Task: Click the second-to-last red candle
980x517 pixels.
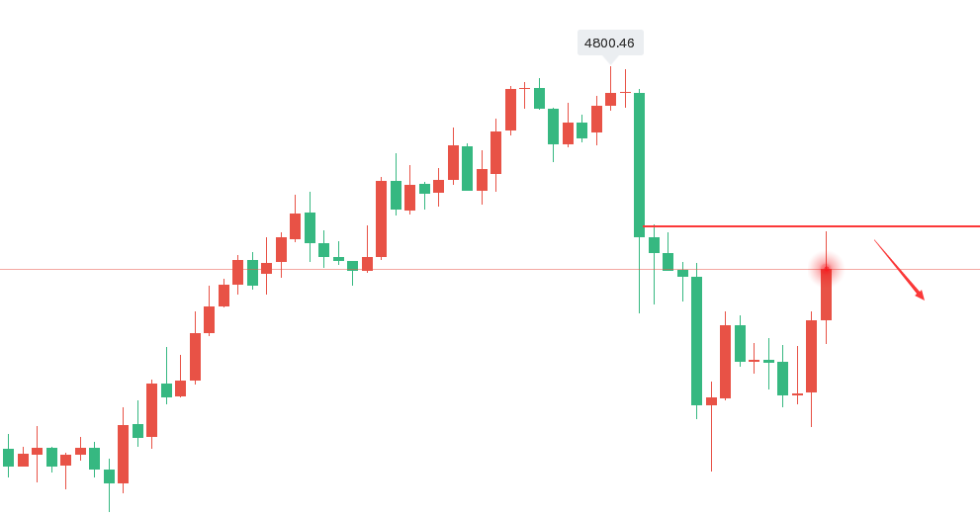Action: pyautogui.click(x=811, y=356)
